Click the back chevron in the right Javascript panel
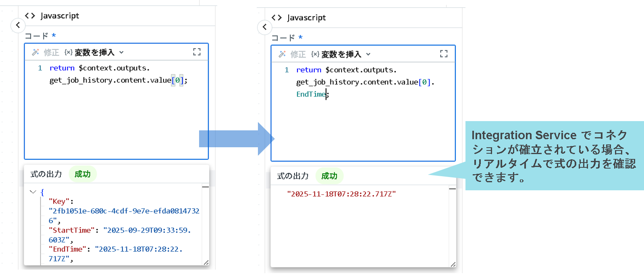The image size is (644, 278). [264, 27]
